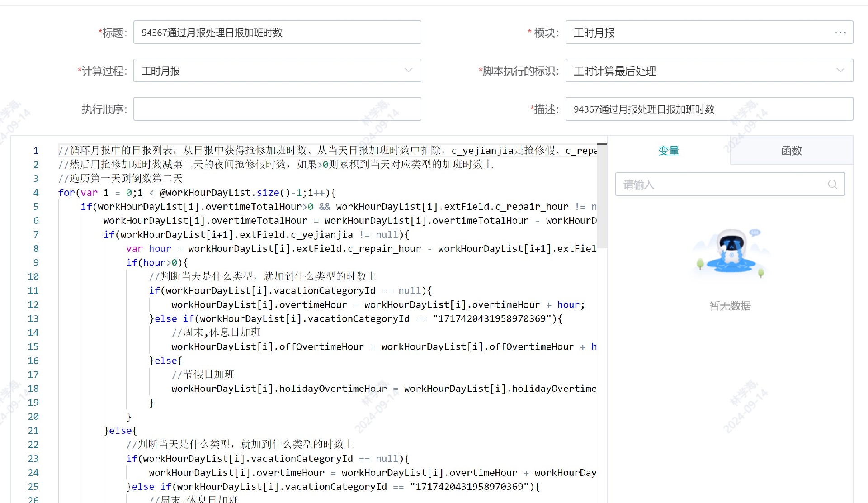Click the else block opening on line 21

click(120, 431)
